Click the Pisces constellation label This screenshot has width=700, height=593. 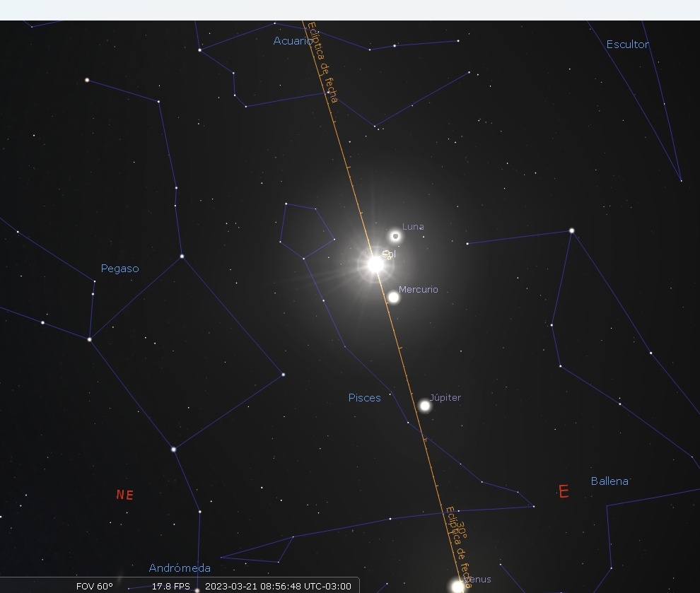point(364,398)
